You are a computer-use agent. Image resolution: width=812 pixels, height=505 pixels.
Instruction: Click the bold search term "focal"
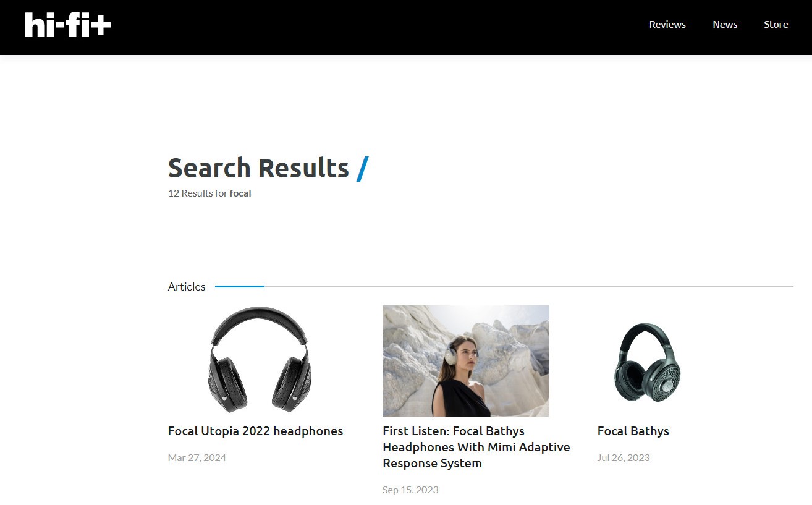pos(240,193)
